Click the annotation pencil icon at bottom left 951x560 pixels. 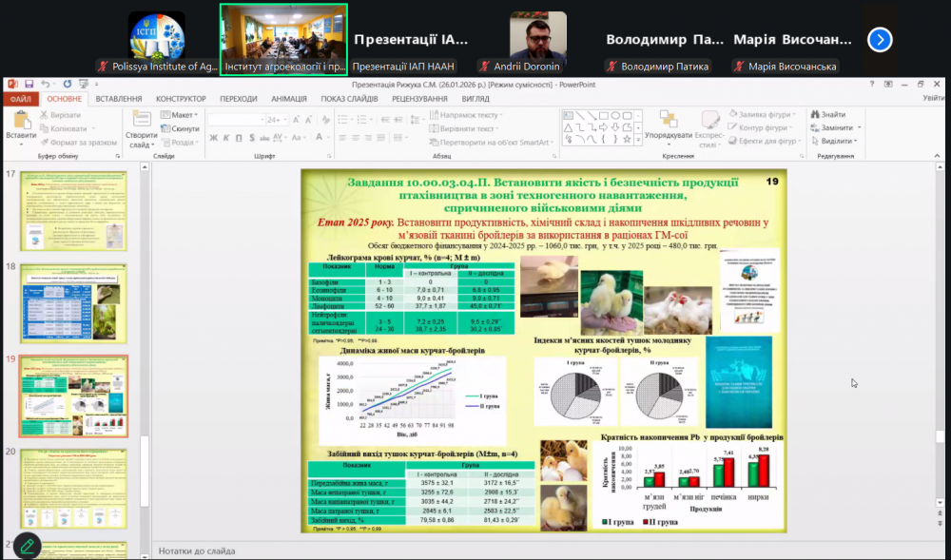click(27, 546)
